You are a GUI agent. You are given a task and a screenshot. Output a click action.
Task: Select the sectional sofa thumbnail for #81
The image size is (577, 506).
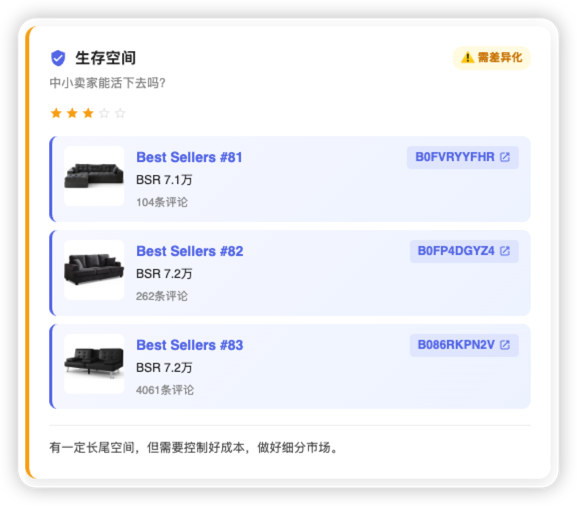[94, 176]
